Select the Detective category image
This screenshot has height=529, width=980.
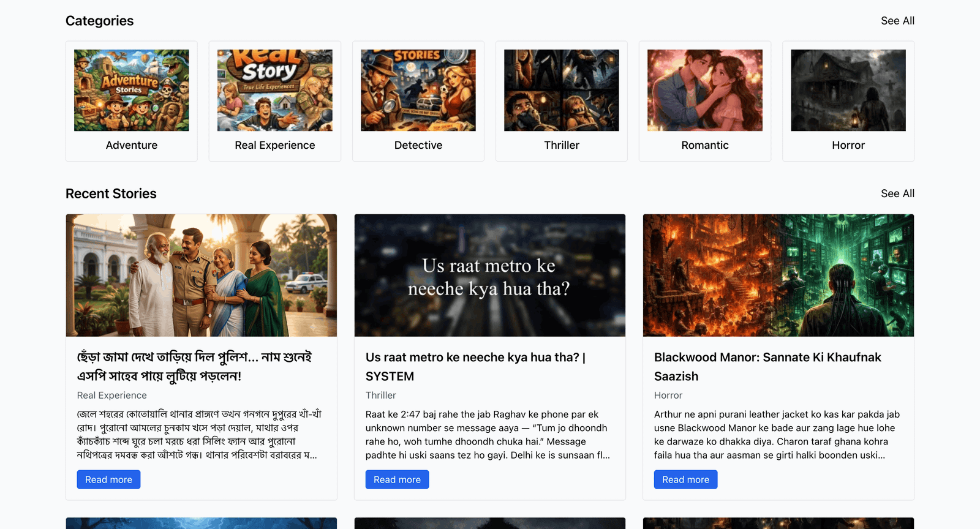(x=418, y=90)
